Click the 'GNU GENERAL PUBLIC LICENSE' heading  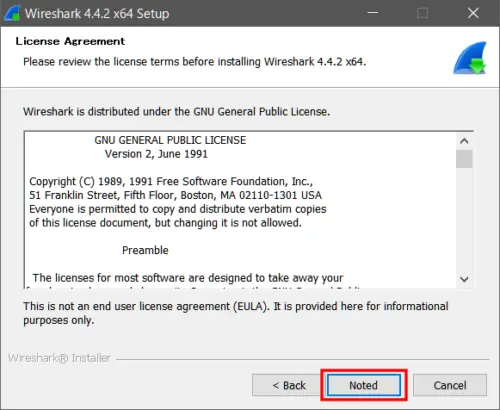click(x=170, y=140)
